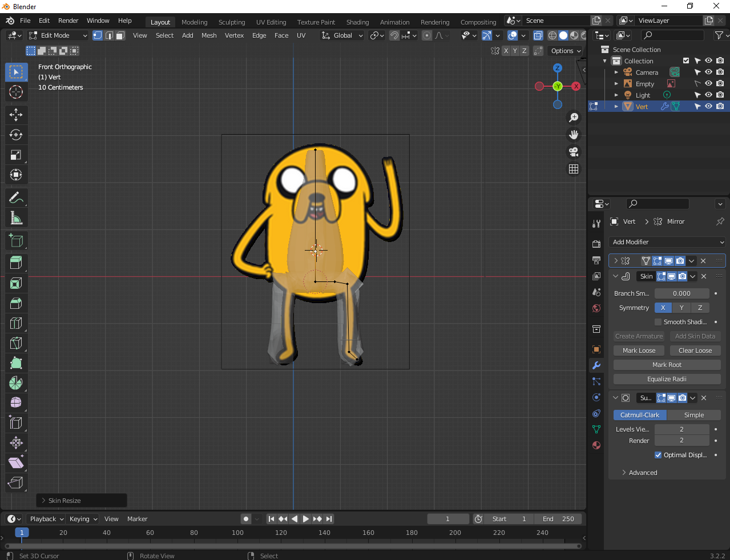Open the Render menu
The image size is (730, 560).
pos(68,21)
